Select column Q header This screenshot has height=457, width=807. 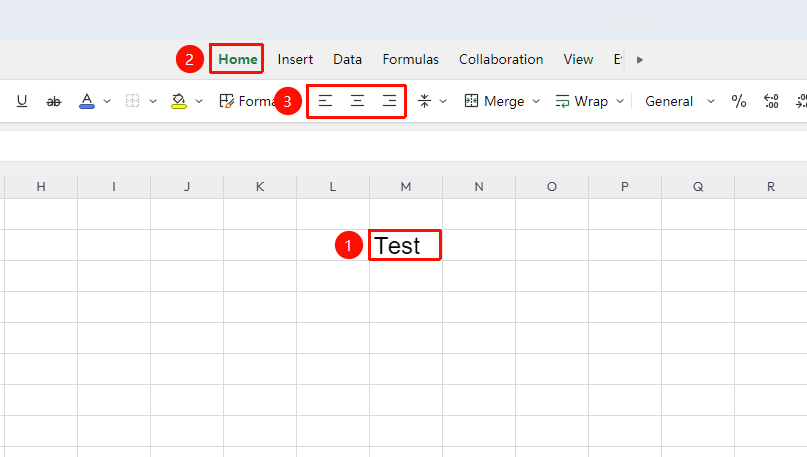698,186
